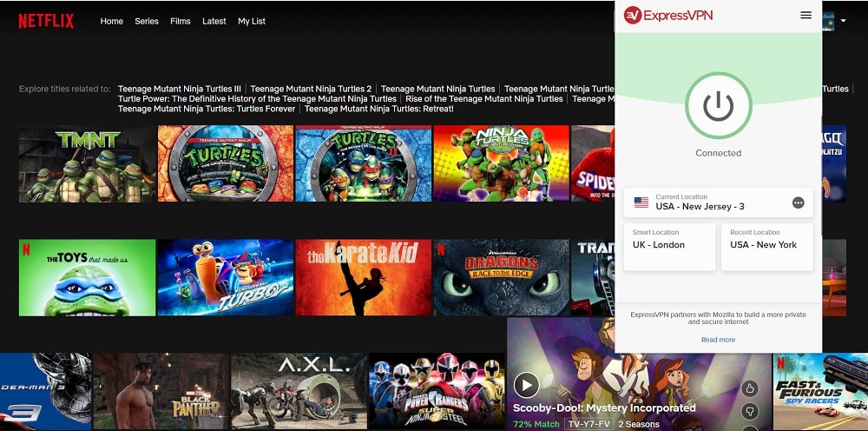Screen dimensions: 868x431
Task: Open Power Rangers Super Ninja Steel thumbnail
Action: [437, 392]
